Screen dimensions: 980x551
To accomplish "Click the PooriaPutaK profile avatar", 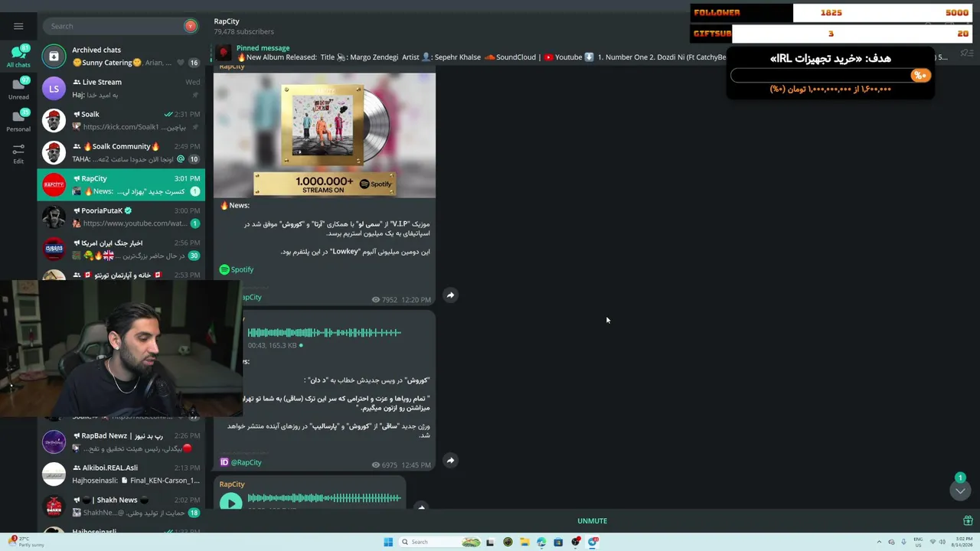I will point(54,217).
